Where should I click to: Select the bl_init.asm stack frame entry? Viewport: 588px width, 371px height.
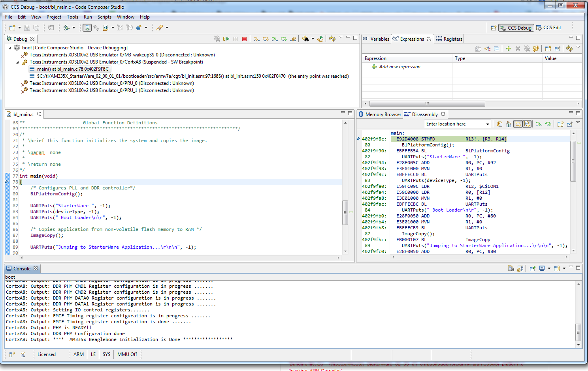[192, 76]
